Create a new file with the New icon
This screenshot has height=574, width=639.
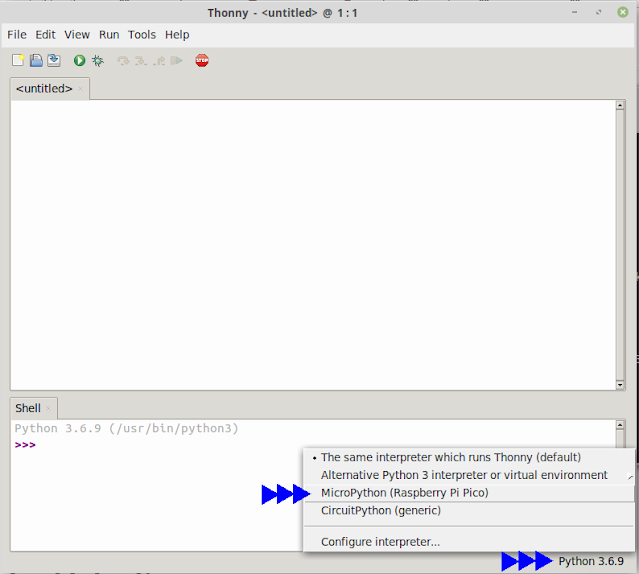point(18,60)
